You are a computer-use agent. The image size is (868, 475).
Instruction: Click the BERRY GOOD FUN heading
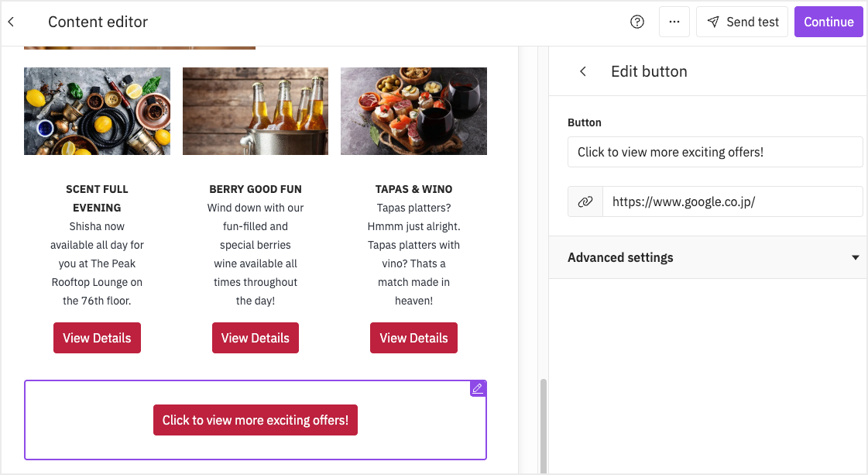pyautogui.click(x=256, y=189)
